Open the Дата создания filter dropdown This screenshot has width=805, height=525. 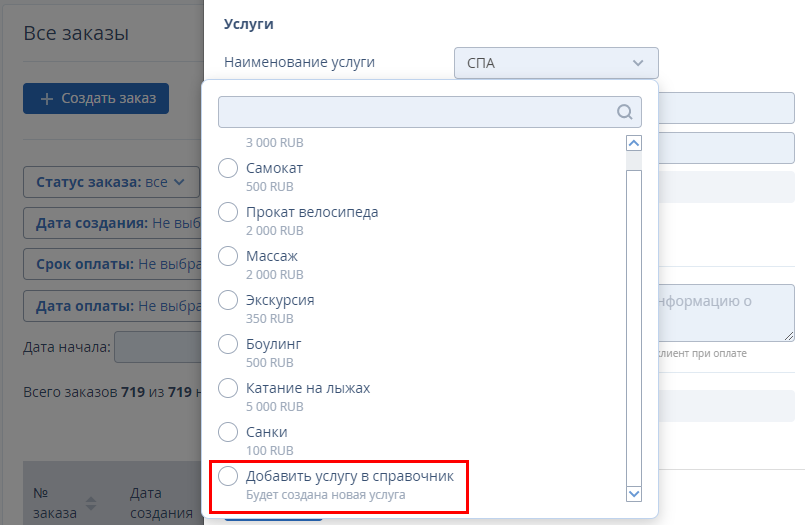coord(113,223)
